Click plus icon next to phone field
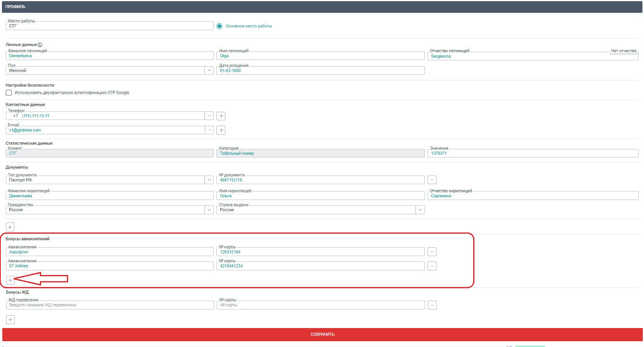Image resolution: width=644 pixels, height=347 pixels. pyautogui.click(x=221, y=116)
